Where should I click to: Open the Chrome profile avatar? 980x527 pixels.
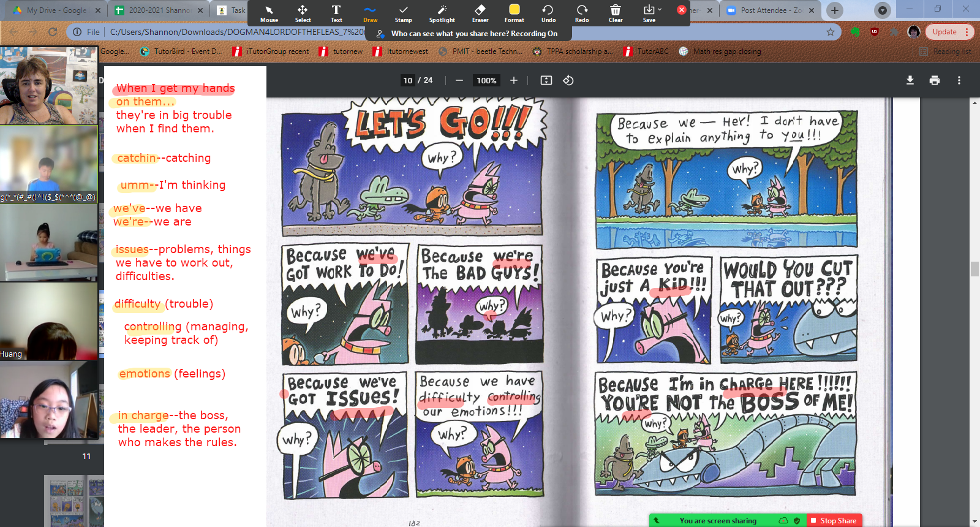point(914,32)
